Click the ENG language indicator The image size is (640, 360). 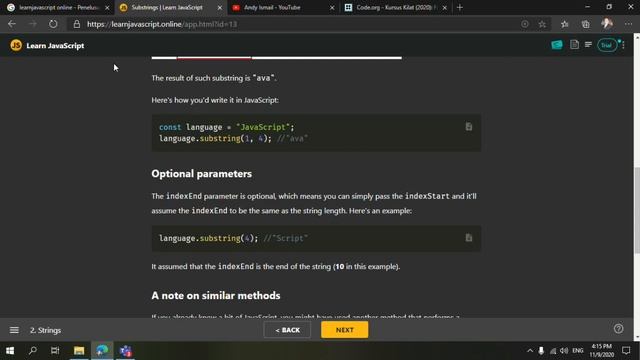click(x=578, y=351)
